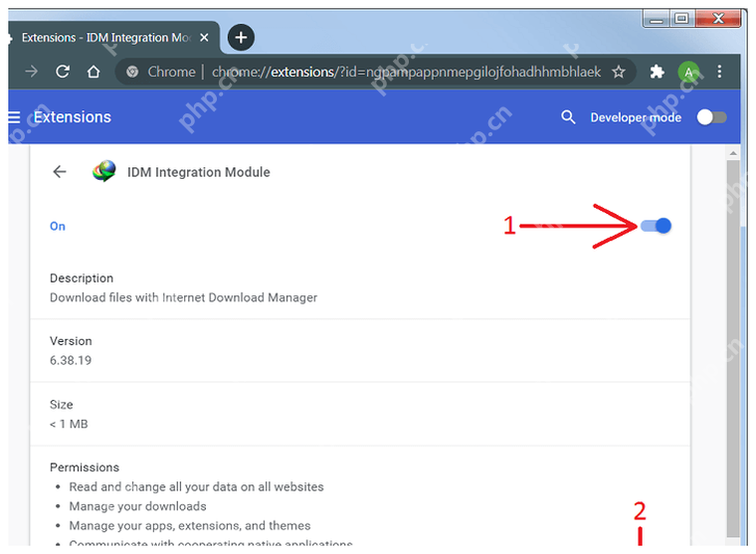Click the '< 1 MB' size value
756x554 pixels.
click(69, 424)
